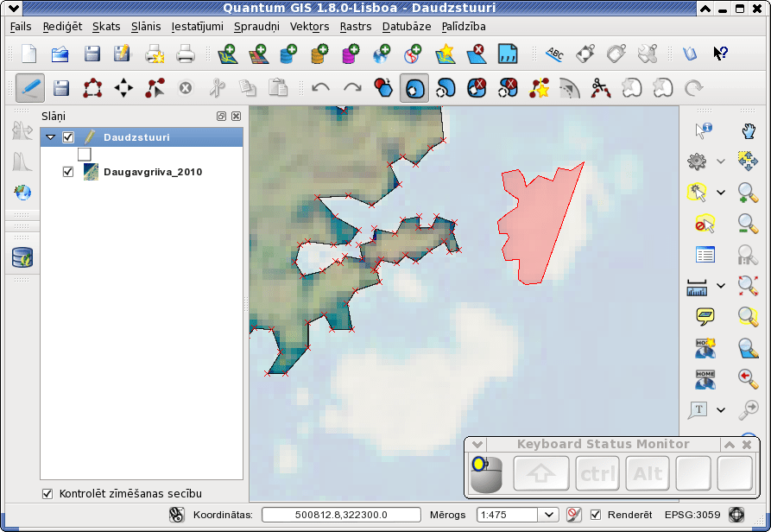This screenshot has width=771, height=532.
Task: Open the Spraudņi menu
Action: 256,27
